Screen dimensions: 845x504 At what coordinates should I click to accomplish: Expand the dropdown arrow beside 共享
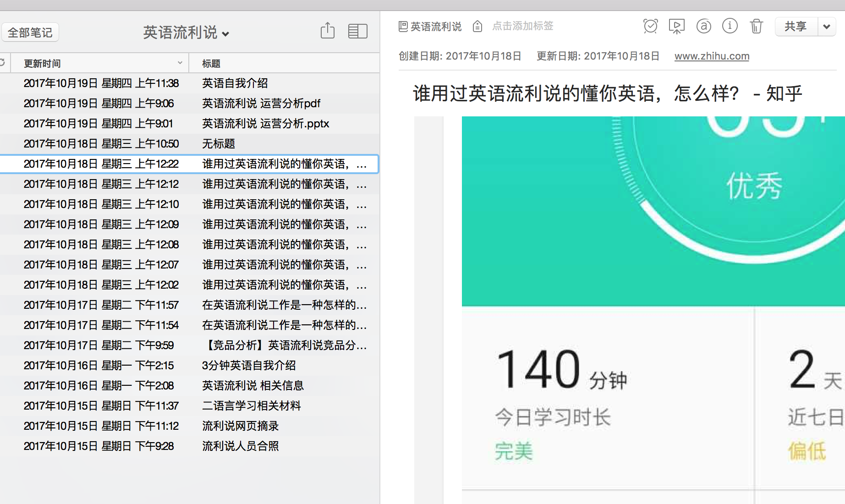(827, 26)
